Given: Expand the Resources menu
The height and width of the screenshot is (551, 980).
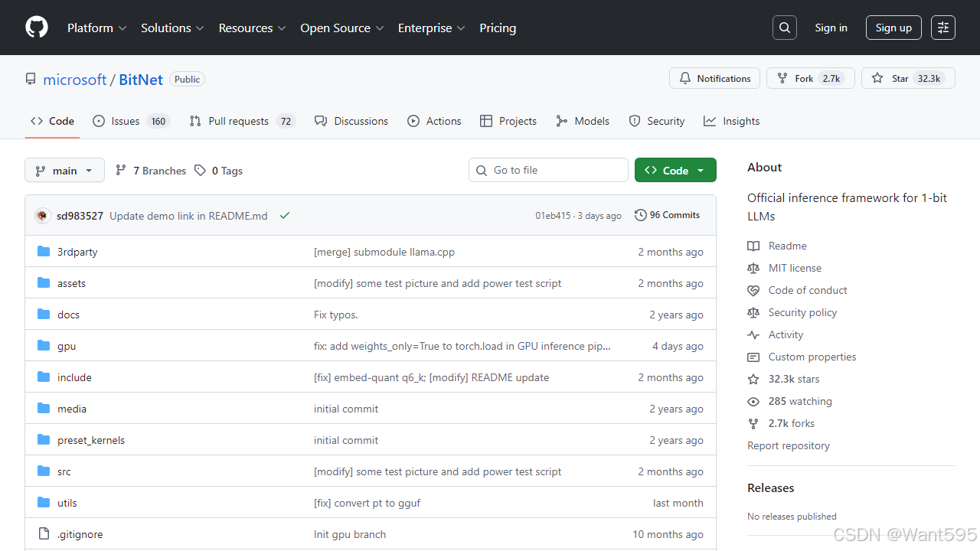Looking at the screenshot, I should pyautogui.click(x=252, y=28).
